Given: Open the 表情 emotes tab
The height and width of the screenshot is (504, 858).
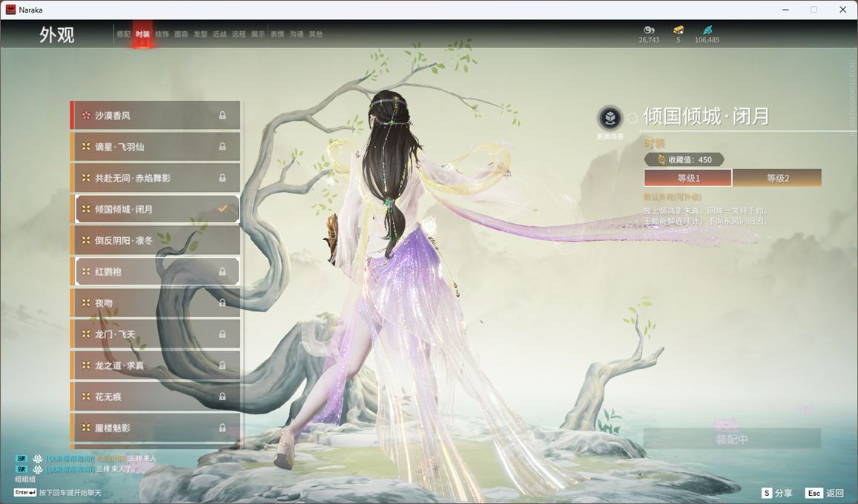Looking at the screenshot, I should pyautogui.click(x=277, y=34).
